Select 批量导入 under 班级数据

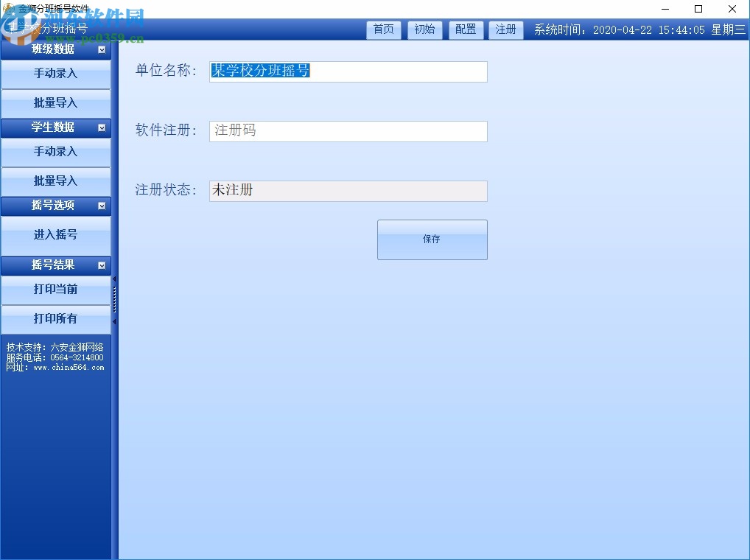55,103
